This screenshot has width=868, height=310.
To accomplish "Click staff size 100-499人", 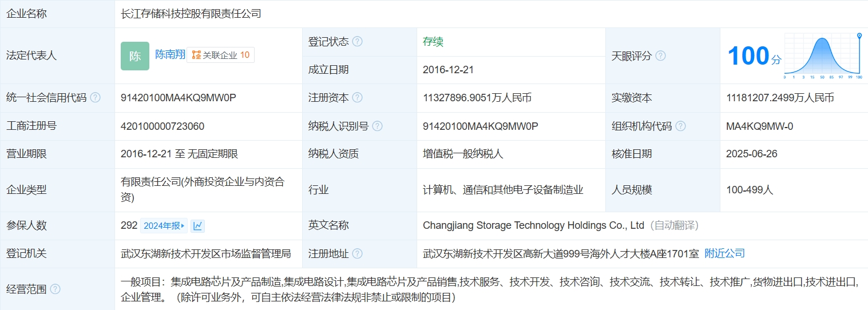I will tap(750, 190).
